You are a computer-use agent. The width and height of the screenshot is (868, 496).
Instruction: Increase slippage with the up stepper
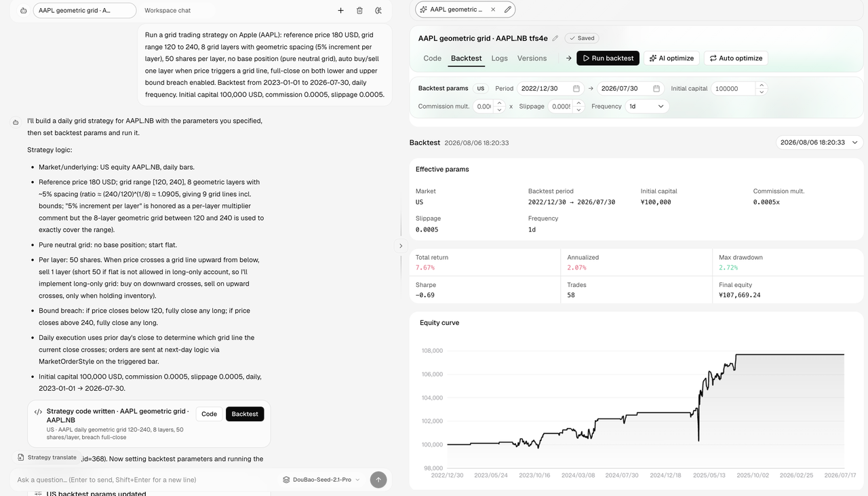click(578, 103)
